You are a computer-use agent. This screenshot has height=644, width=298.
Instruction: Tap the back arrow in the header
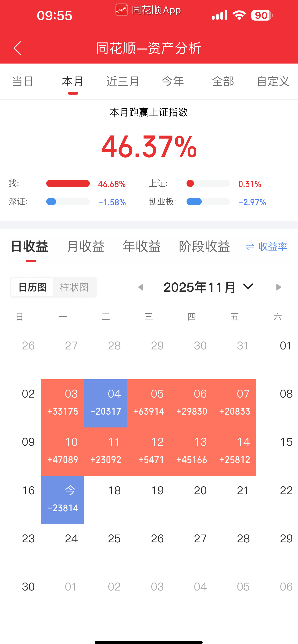[x=17, y=48]
